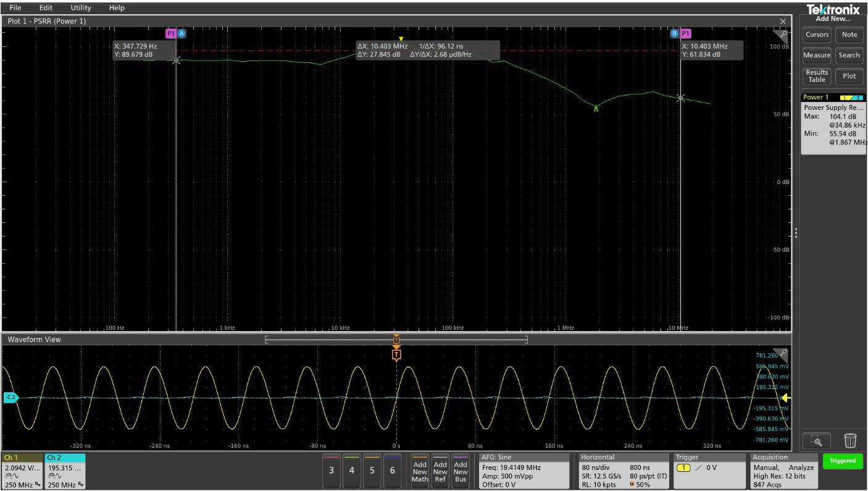Select the orange trigger position marker T

click(397, 355)
